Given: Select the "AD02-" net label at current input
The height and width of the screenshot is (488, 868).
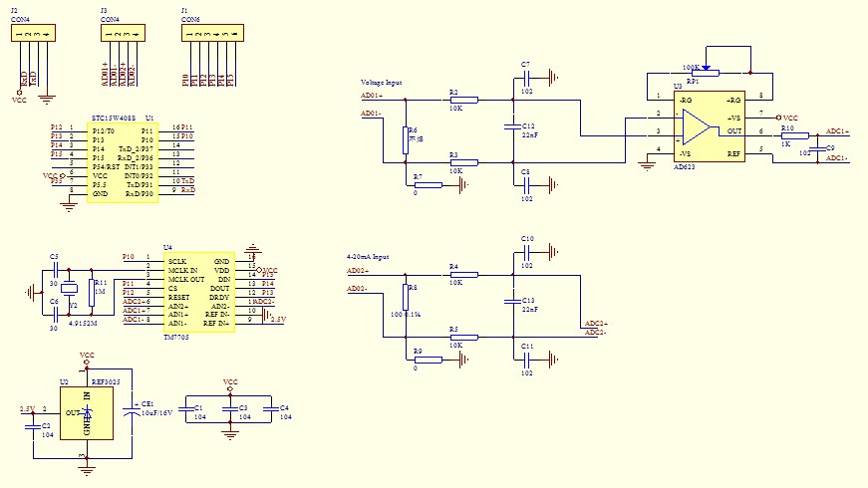Looking at the screenshot, I should pos(357,288).
